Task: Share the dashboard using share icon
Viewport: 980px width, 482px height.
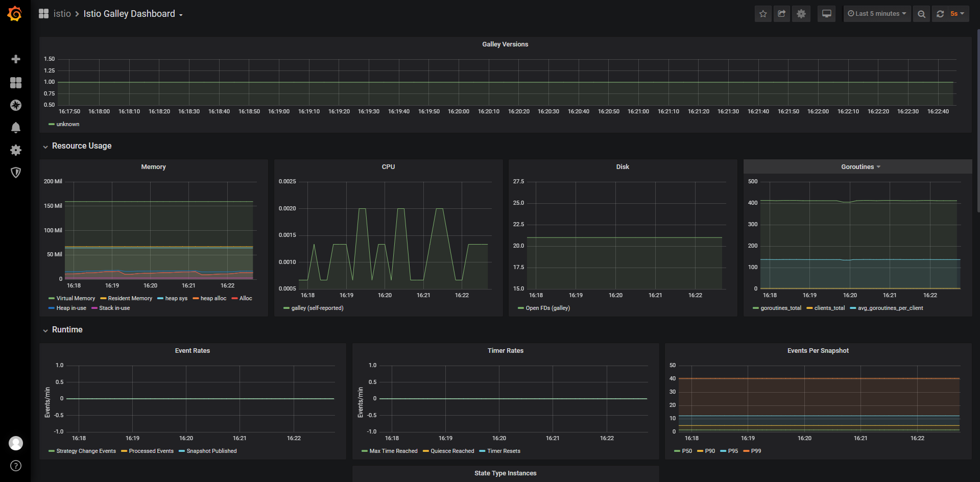Action: pyautogui.click(x=782, y=14)
